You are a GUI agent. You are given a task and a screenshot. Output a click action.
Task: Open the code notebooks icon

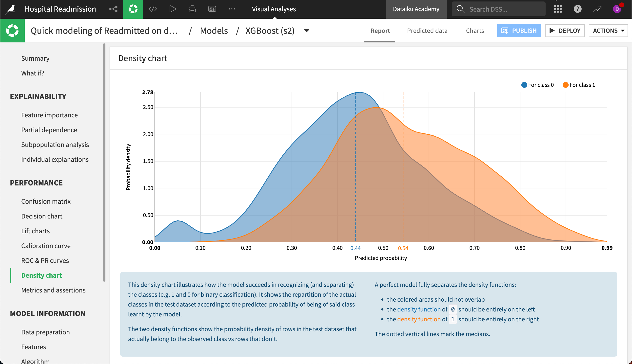pos(153,9)
